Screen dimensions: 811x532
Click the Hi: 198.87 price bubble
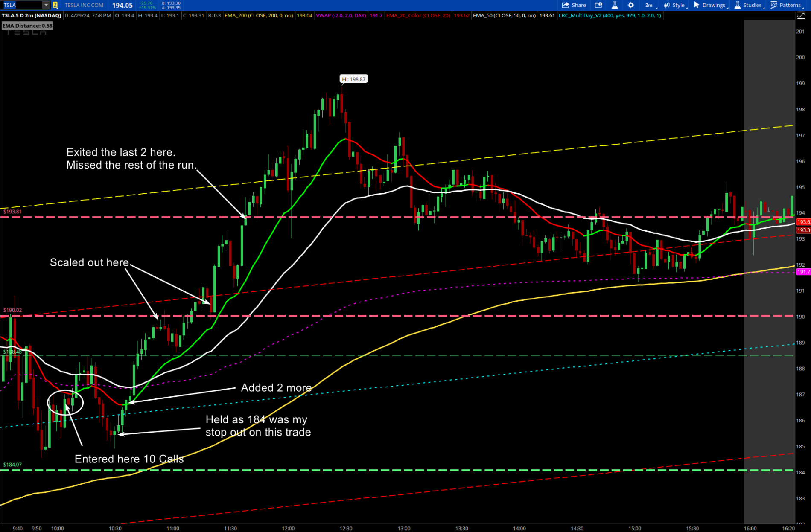coord(353,79)
